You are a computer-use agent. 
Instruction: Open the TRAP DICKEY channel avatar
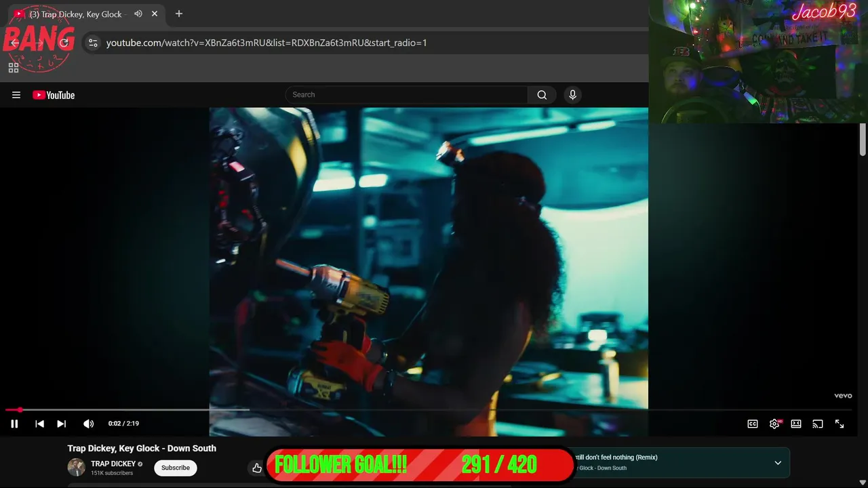[x=76, y=467]
